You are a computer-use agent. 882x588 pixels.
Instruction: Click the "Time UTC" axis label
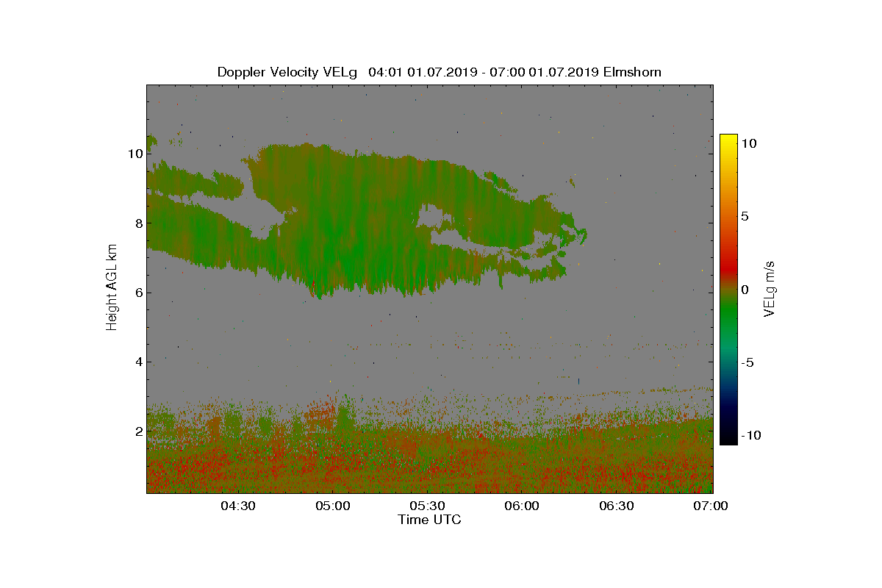pyautogui.click(x=430, y=520)
